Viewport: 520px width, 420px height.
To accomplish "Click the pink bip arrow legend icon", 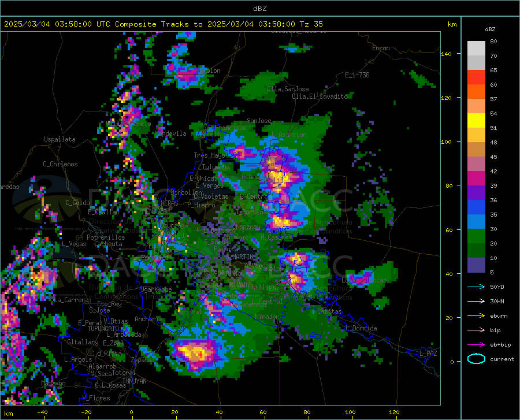I will point(476,330).
